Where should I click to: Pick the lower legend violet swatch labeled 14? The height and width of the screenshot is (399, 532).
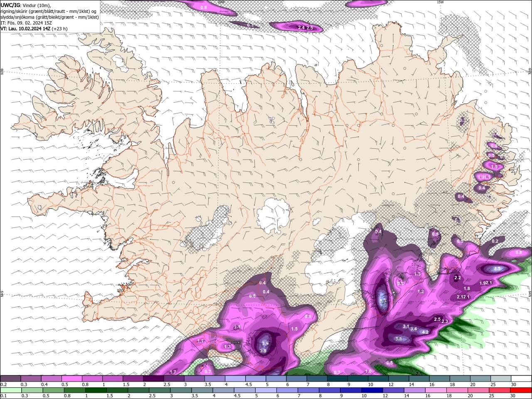click(x=414, y=390)
